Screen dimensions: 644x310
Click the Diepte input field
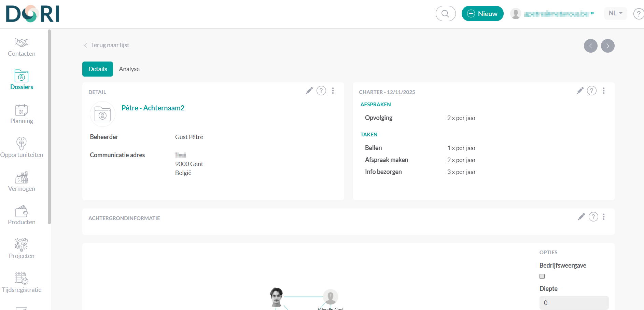pyautogui.click(x=574, y=302)
